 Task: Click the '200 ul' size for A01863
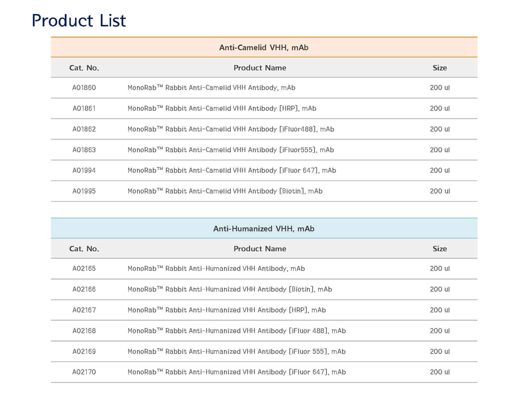pyautogui.click(x=440, y=150)
